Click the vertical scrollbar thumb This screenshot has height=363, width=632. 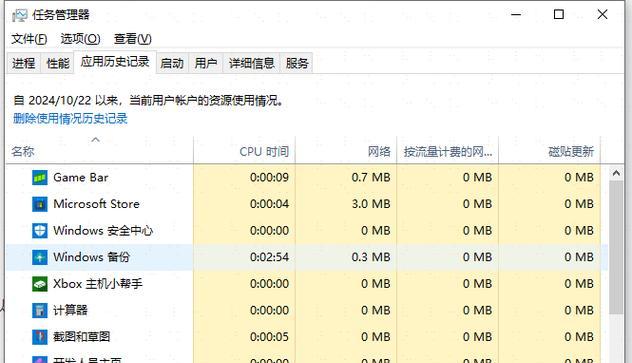616,247
